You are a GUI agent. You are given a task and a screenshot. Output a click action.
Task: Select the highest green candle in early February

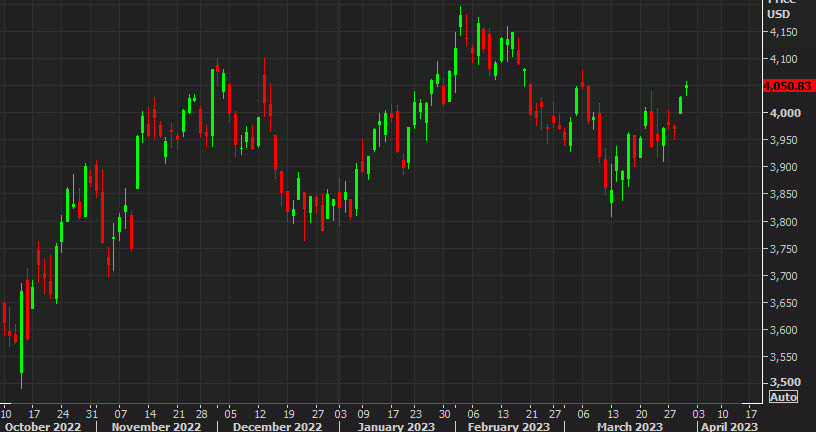461,20
